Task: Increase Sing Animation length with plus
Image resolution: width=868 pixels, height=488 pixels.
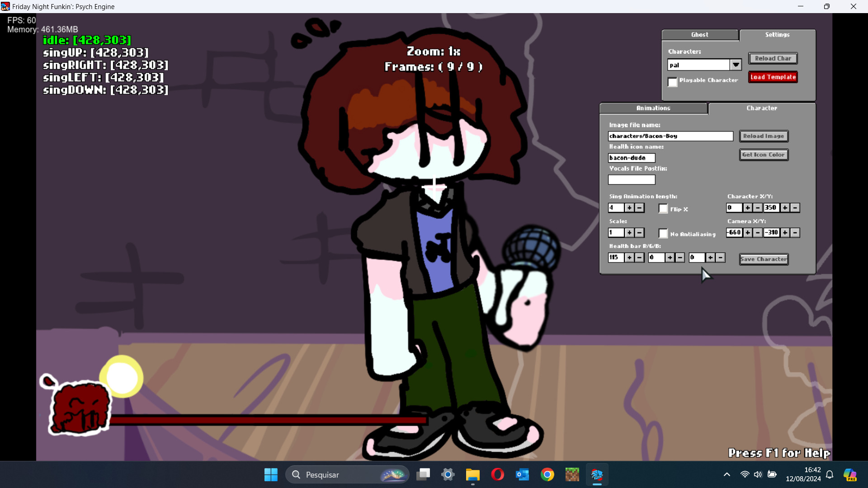Action: tap(629, 208)
